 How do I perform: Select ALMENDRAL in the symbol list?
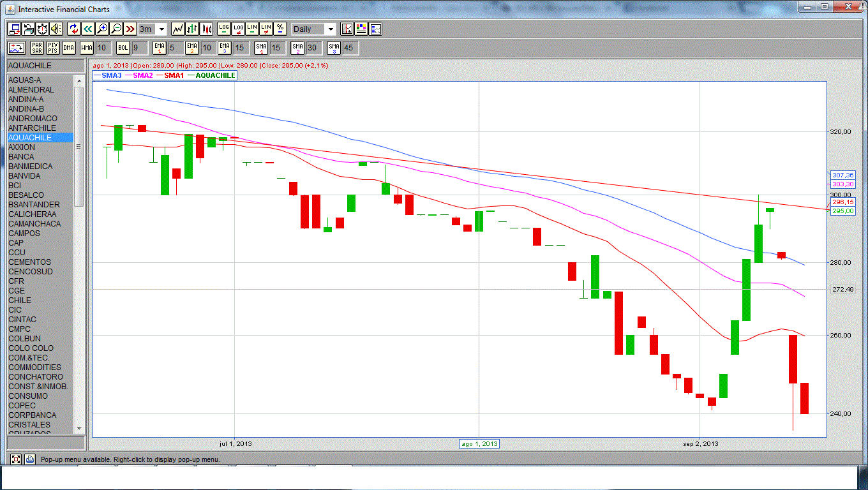[x=41, y=90]
